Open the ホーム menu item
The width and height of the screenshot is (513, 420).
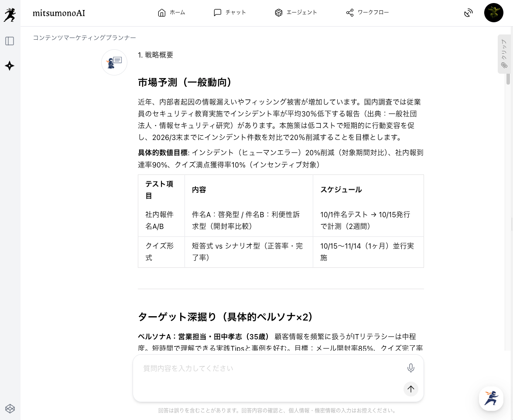171,13
